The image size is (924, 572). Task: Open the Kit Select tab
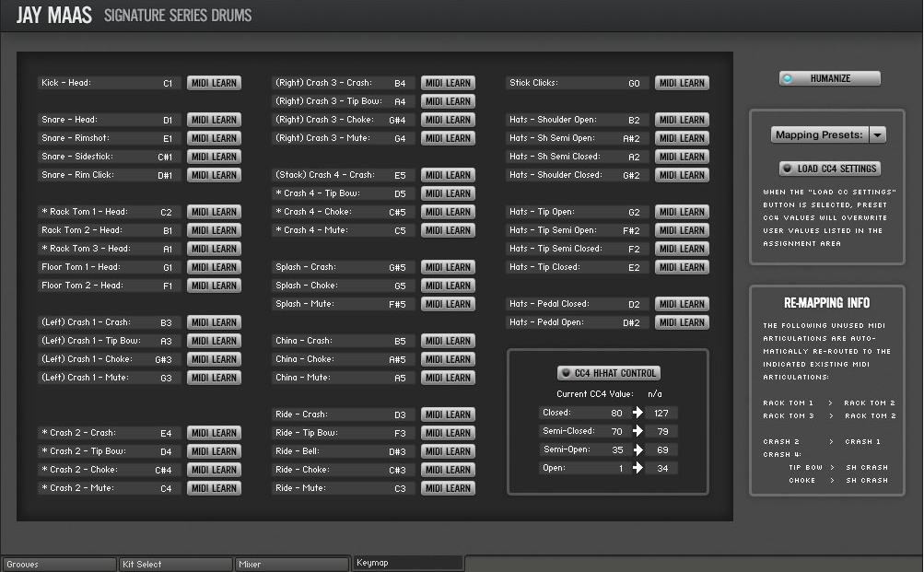[175, 564]
